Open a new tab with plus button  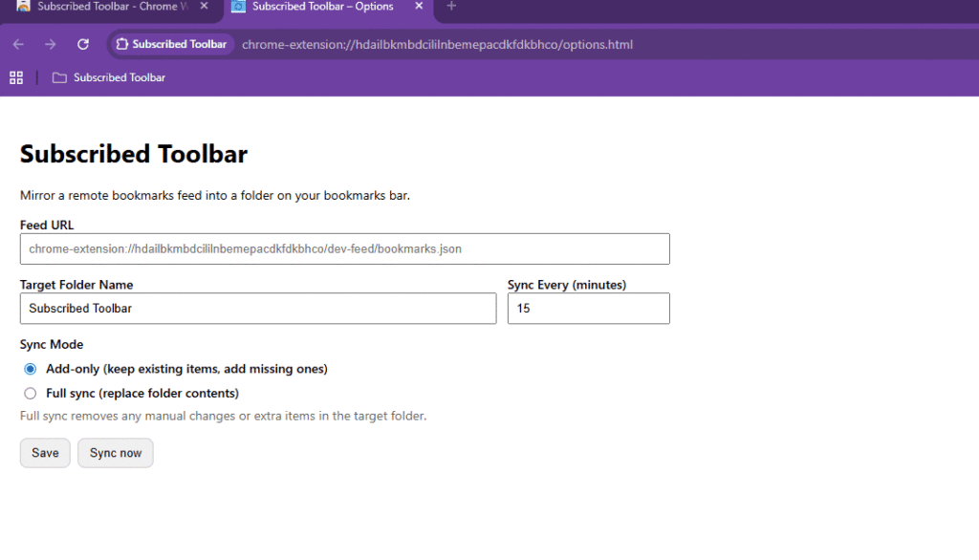point(451,7)
